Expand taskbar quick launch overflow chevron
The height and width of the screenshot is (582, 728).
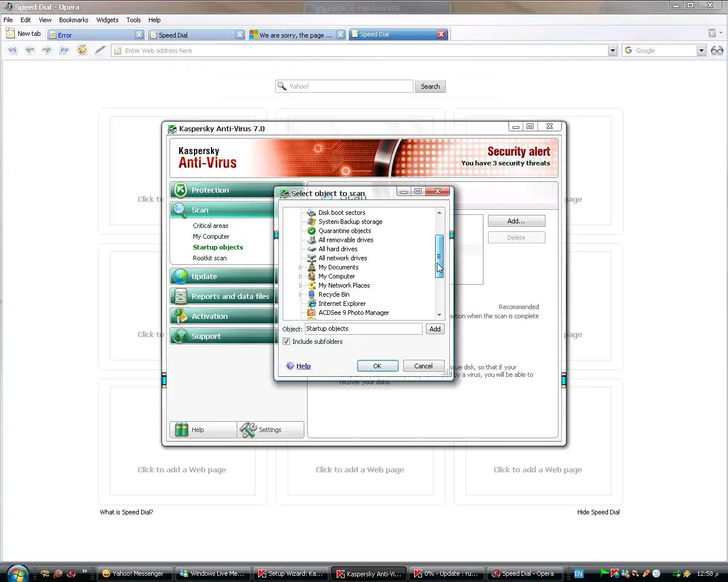pyautogui.click(x=85, y=571)
